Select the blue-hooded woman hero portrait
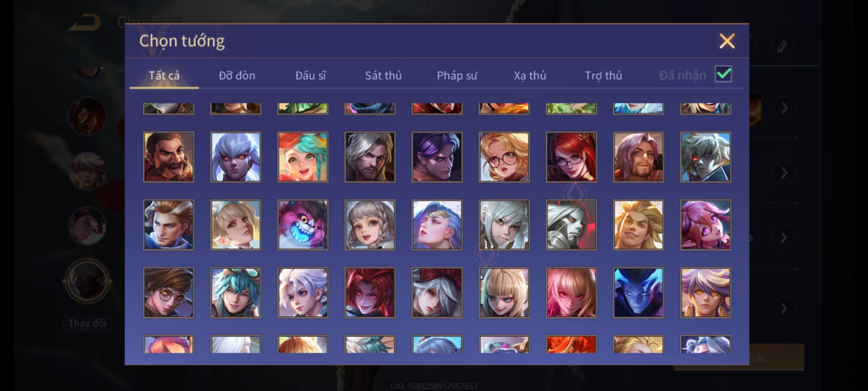 437,225
